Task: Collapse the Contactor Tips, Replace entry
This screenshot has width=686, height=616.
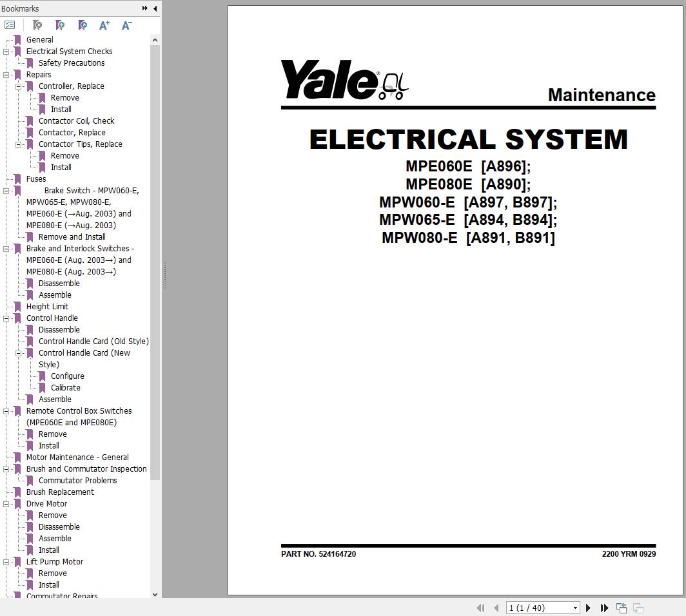Action: coord(19,144)
